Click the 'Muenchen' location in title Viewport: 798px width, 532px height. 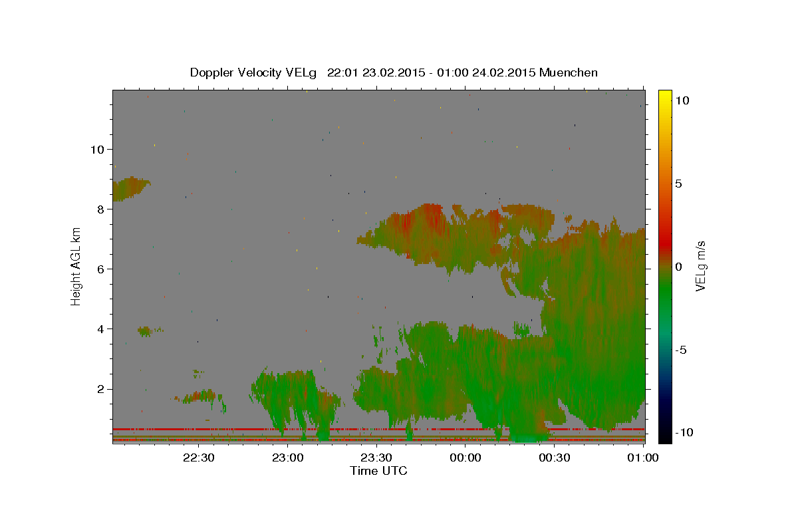click(569, 72)
